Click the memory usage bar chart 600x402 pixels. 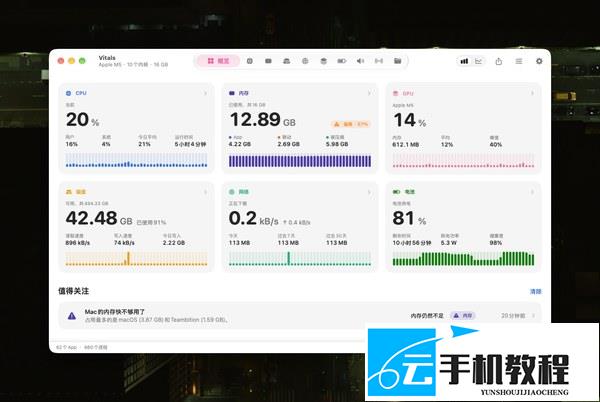pos(300,161)
